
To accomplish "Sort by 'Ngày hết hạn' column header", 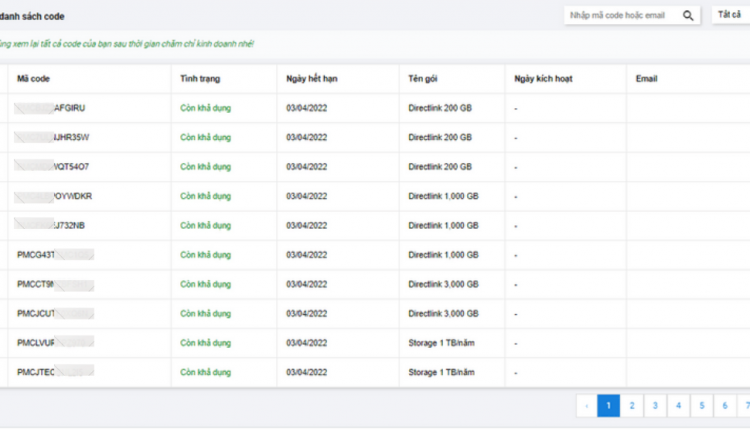I will [312, 79].
